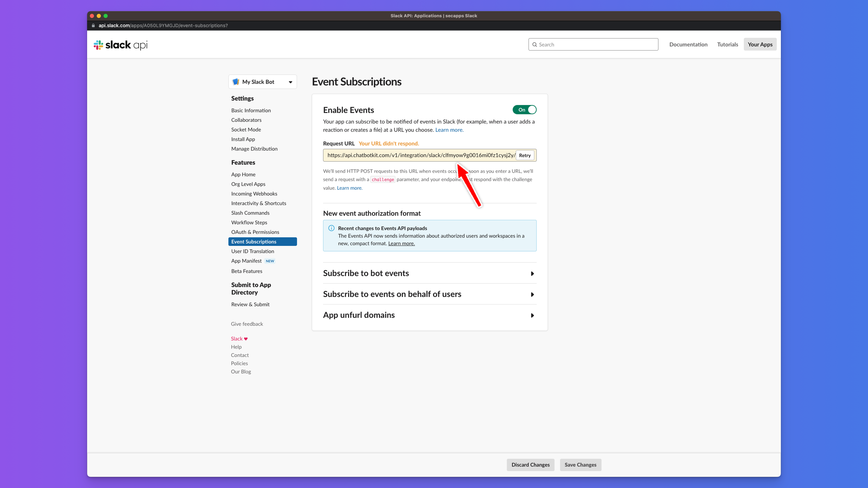Expand Subscribe to events on behalf of users
Image resolution: width=868 pixels, height=488 pixels.
click(430, 294)
